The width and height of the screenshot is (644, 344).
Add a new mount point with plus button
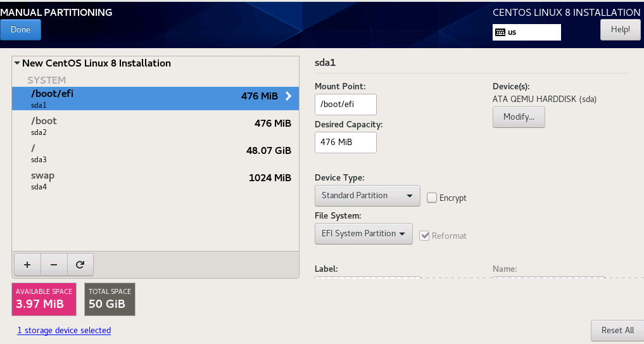tap(27, 265)
